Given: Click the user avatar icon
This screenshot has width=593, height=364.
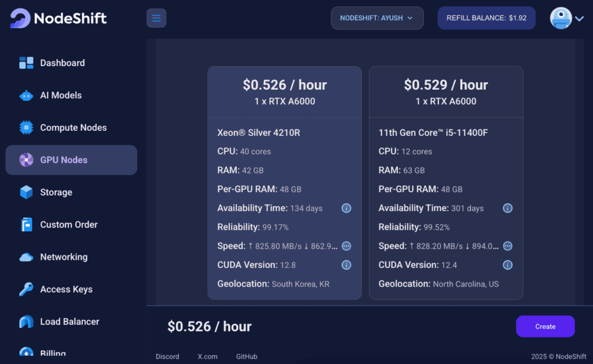Looking at the screenshot, I should click(x=561, y=18).
